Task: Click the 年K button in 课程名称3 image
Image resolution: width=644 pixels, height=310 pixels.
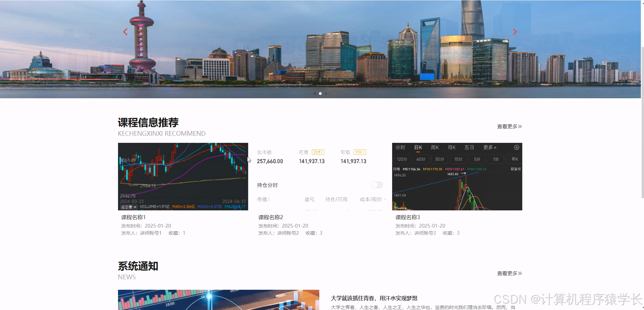Action: click(x=515, y=159)
